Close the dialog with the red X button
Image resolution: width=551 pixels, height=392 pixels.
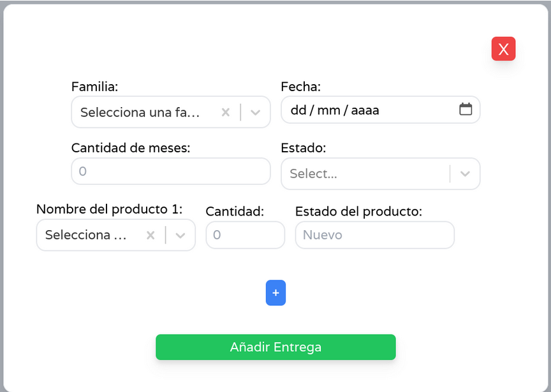coord(503,49)
